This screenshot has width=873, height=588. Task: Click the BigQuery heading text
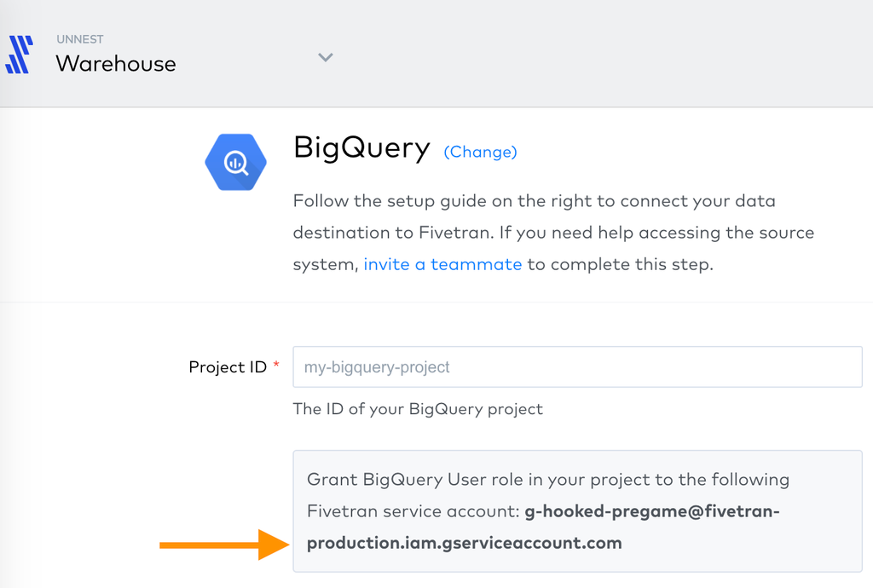tap(361, 148)
